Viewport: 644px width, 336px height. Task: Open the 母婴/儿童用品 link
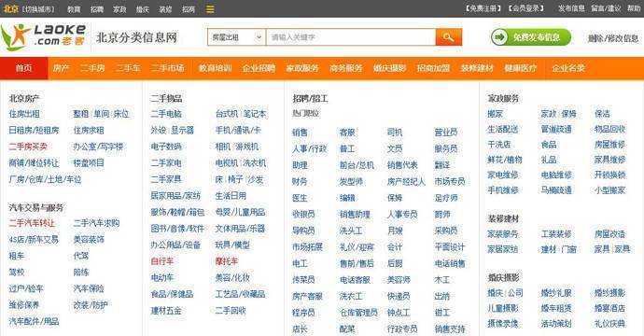coord(240,212)
